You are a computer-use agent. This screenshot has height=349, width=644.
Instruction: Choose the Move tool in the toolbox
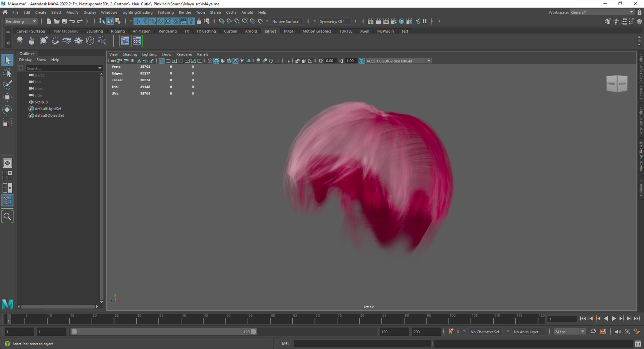[7, 97]
